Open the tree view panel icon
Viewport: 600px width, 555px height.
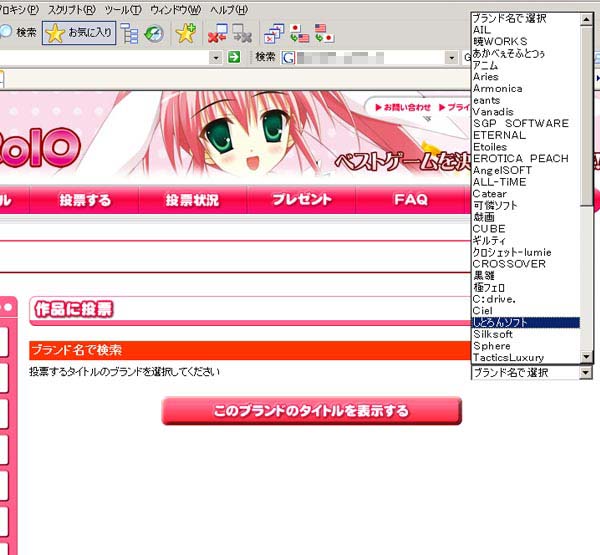(x=129, y=33)
